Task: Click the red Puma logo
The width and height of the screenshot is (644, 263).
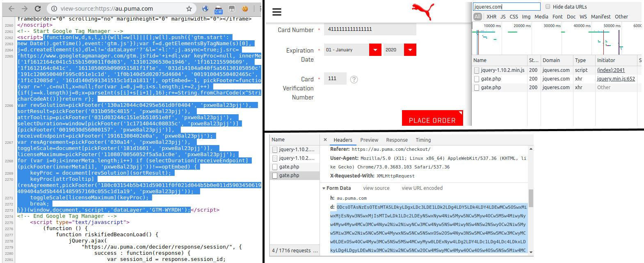Action: tap(423, 11)
